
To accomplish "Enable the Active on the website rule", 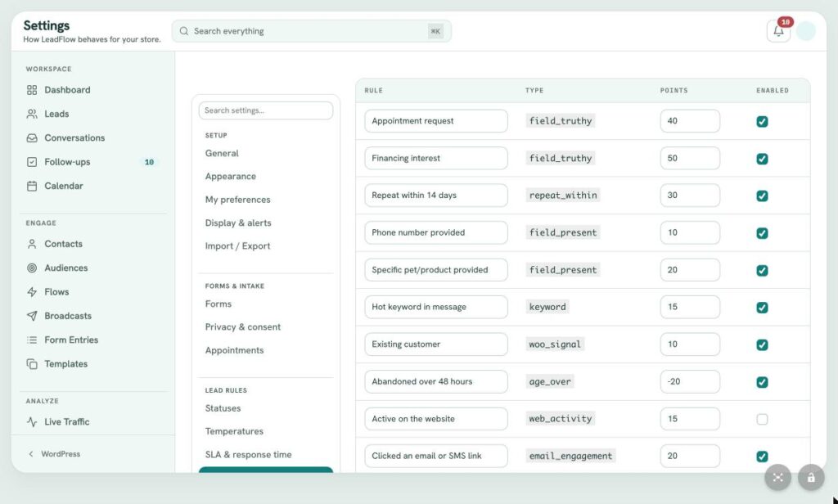I will [x=762, y=419].
